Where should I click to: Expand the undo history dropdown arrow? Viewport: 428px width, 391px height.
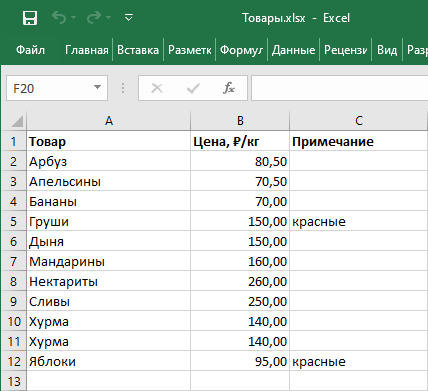(x=73, y=17)
